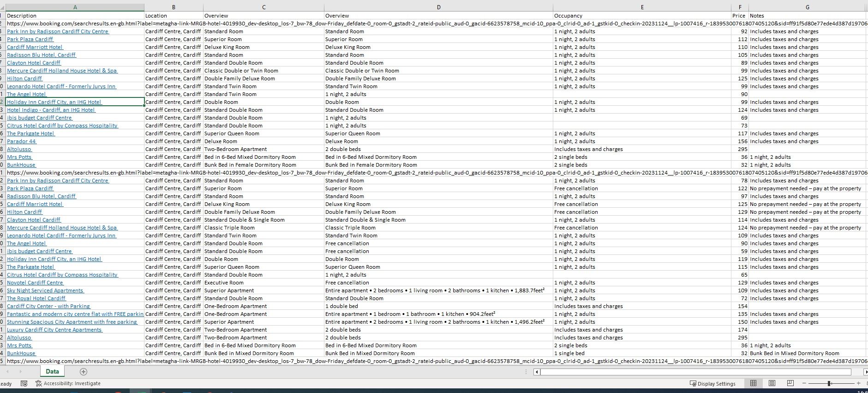Select 'Bunk Bed in Female Dormitory Room' in column D
Viewport: 868px width, 393px height.
click(x=439, y=165)
